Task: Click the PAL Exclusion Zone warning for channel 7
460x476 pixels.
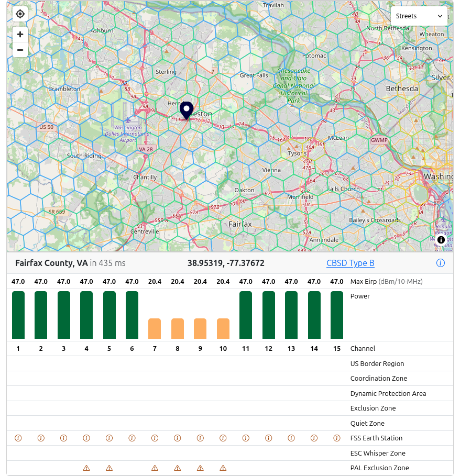Action: click(155, 468)
